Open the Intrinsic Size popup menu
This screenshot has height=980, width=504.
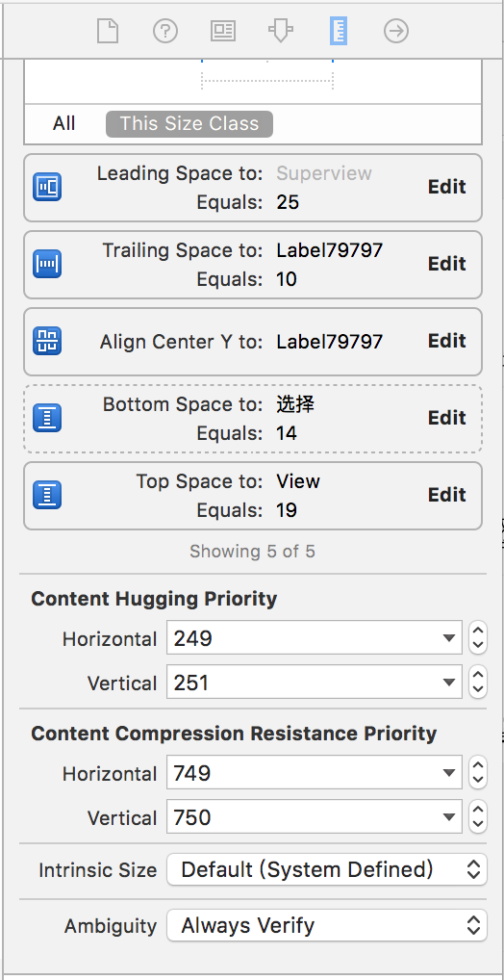coord(327,869)
